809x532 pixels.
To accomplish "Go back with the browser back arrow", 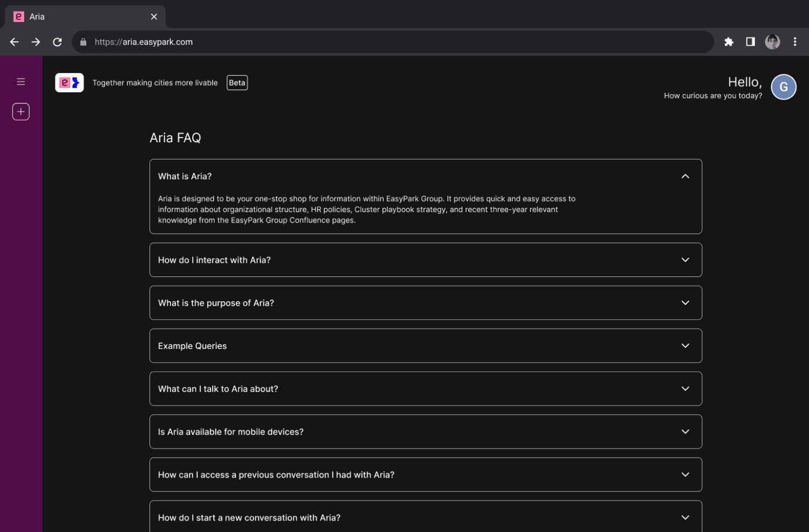I will click(14, 42).
